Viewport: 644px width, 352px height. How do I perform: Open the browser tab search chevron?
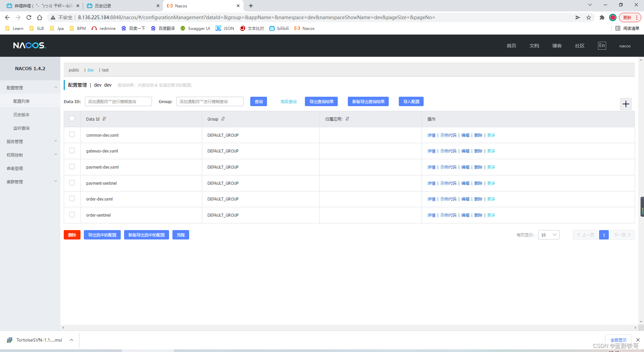tap(590, 5)
